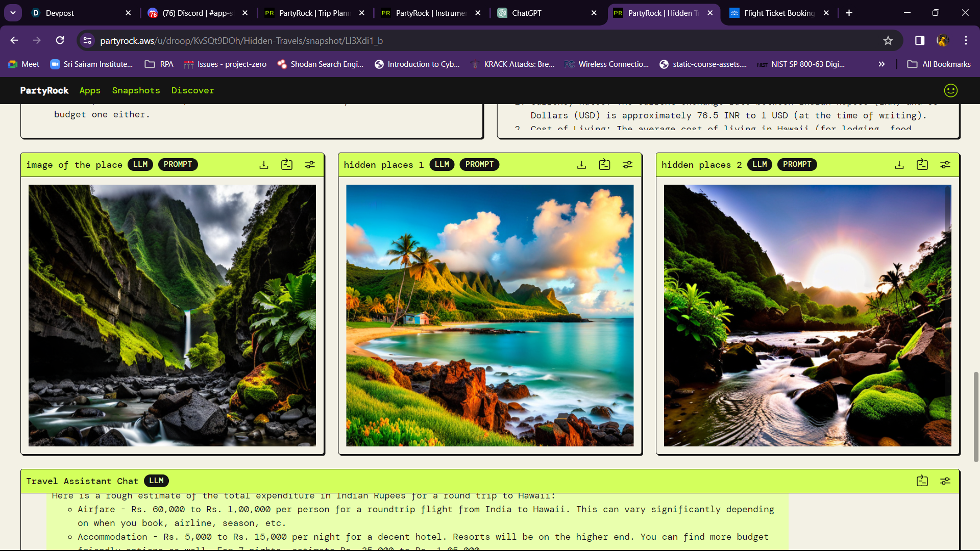This screenshot has height=551, width=980.
Task: Toggle PROMPT badge on 'hidden places 2'
Action: 797,164
